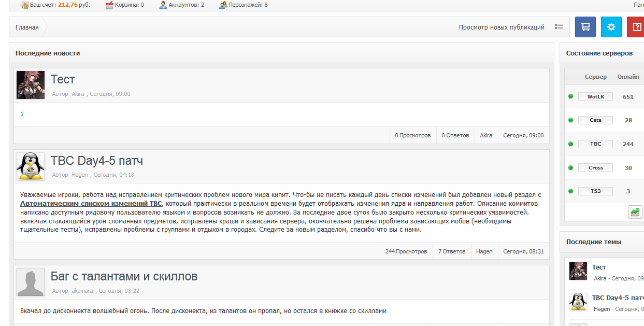Viewport: 644px width, 326px height.
Task: Open the 7 Ответов replies count
Action: [x=452, y=251]
